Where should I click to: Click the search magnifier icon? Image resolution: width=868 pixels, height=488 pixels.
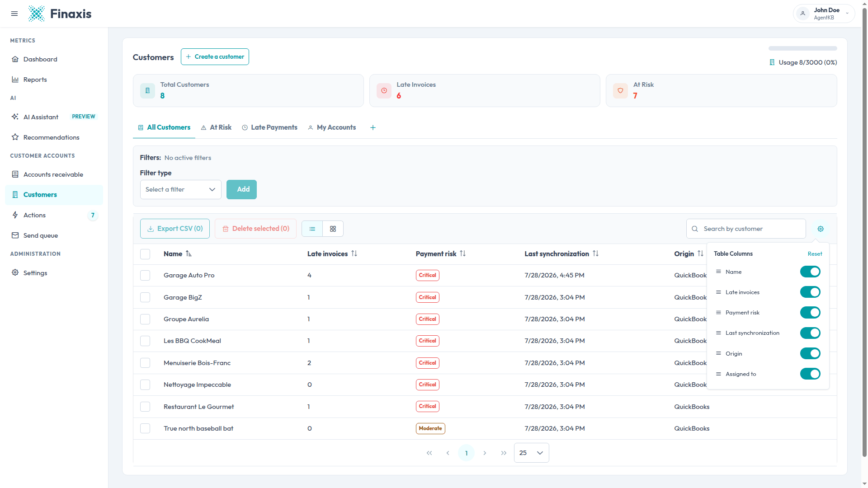coord(695,229)
